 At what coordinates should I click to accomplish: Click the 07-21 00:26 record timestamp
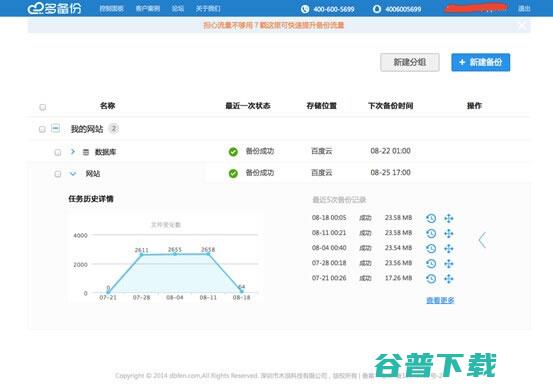(x=329, y=278)
